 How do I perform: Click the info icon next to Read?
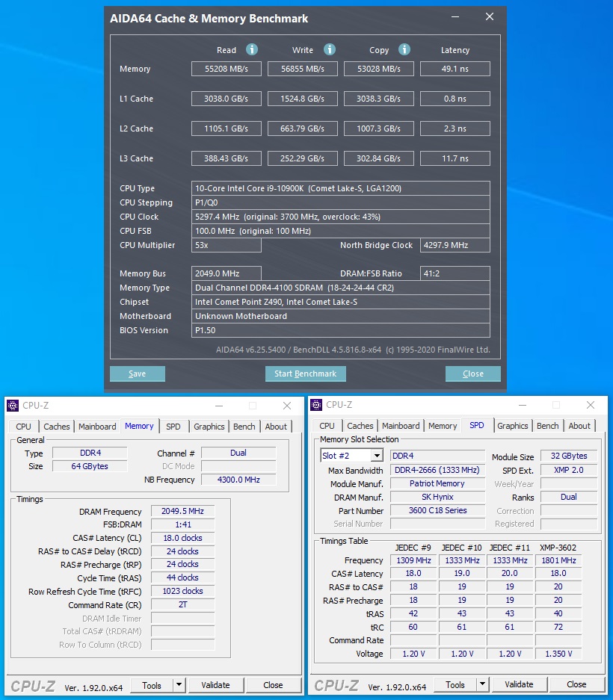point(252,50)
